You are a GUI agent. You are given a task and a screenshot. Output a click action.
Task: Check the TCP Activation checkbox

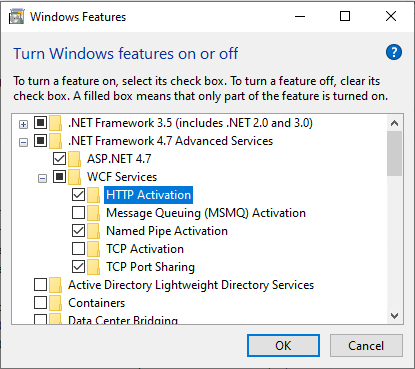point(78,249)
